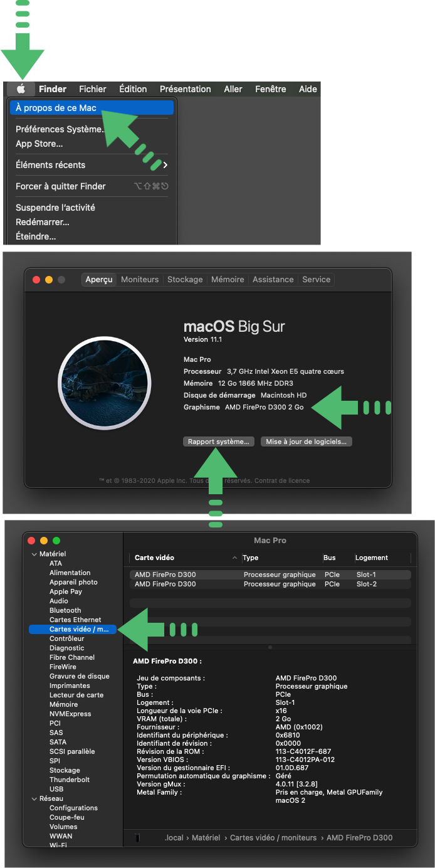
Task: Click the Finder menu
Action: pos(53,89)
